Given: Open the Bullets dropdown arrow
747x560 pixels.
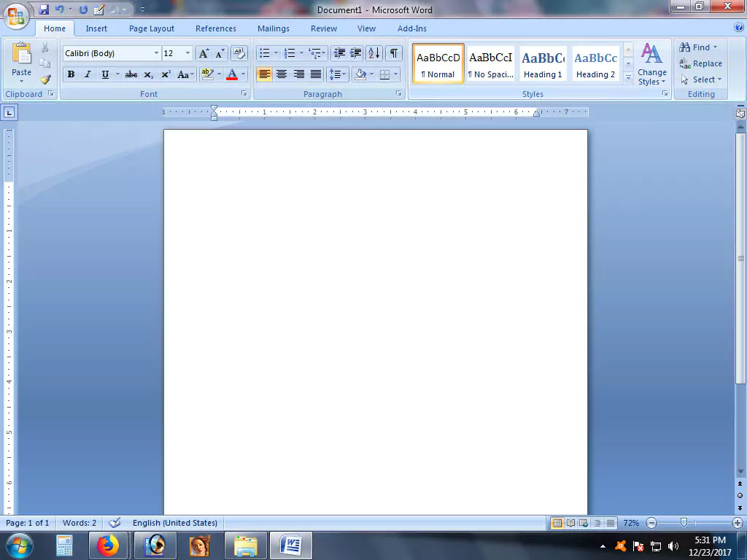Looking at the screenshot, I should tap(274, 52).
